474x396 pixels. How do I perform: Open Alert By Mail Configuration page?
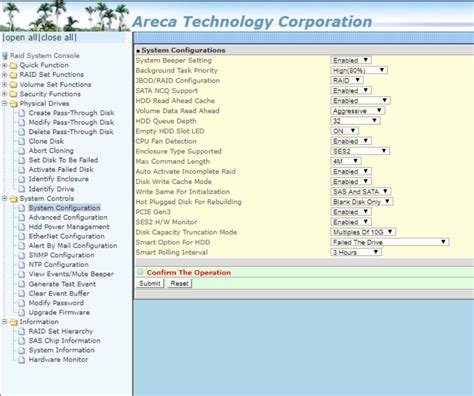pos(73,246)
